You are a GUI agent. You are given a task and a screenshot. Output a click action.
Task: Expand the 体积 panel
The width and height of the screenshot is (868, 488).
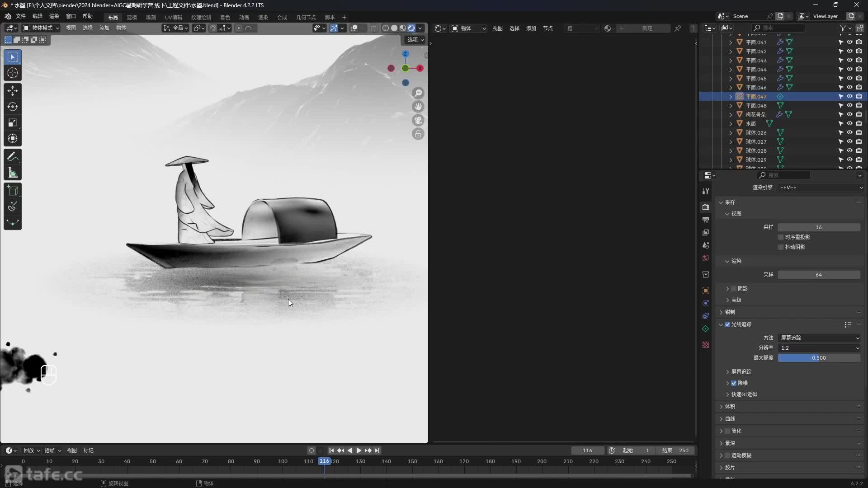729,407
